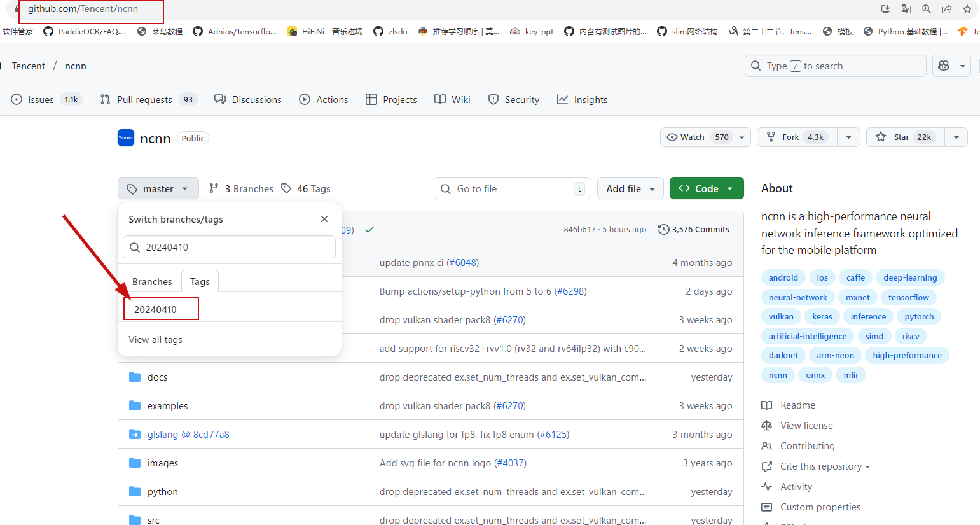
Task: Expand the dropdown next to Copilot
Action: click(963, 66)
